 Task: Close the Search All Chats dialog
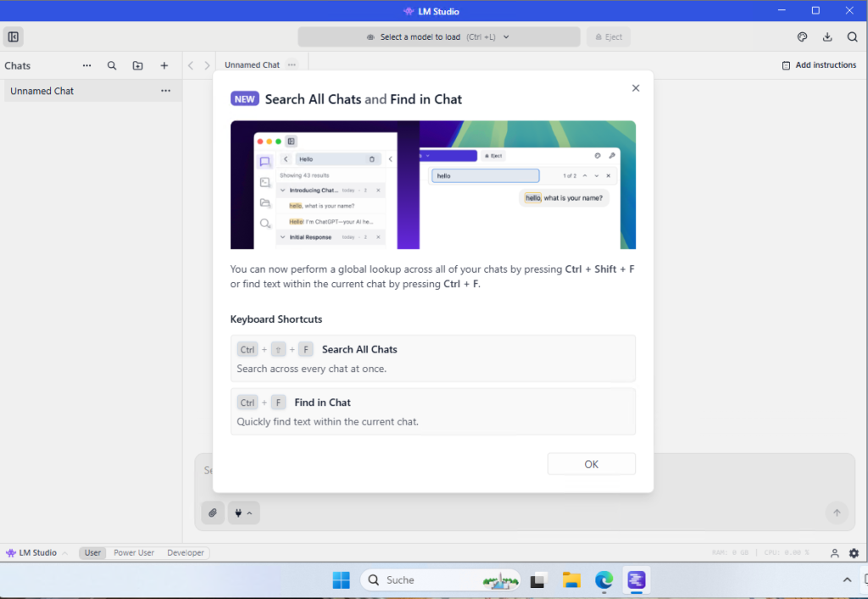tap(636, 88)
